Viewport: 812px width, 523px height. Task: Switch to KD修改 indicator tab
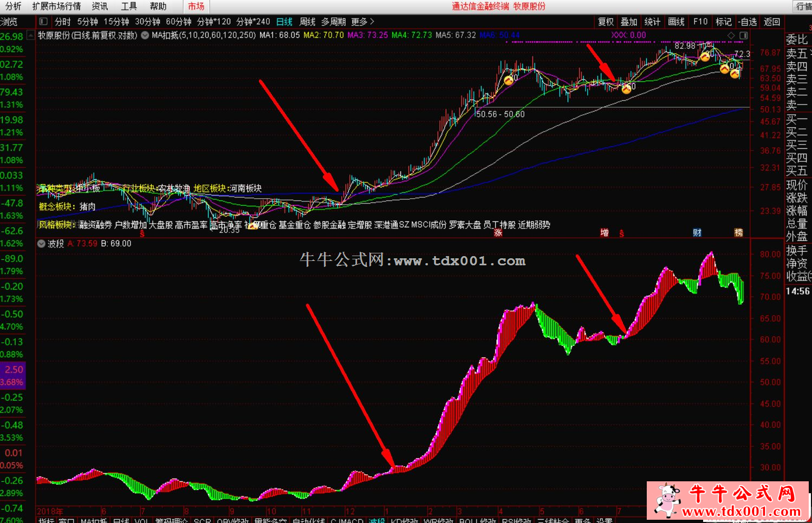(x=404, y=520)
